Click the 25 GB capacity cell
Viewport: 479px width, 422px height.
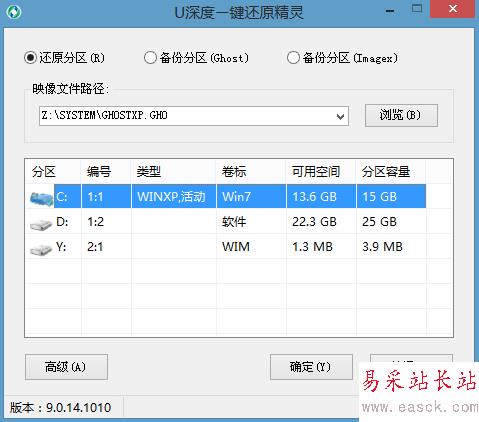(x=391, y=222)
